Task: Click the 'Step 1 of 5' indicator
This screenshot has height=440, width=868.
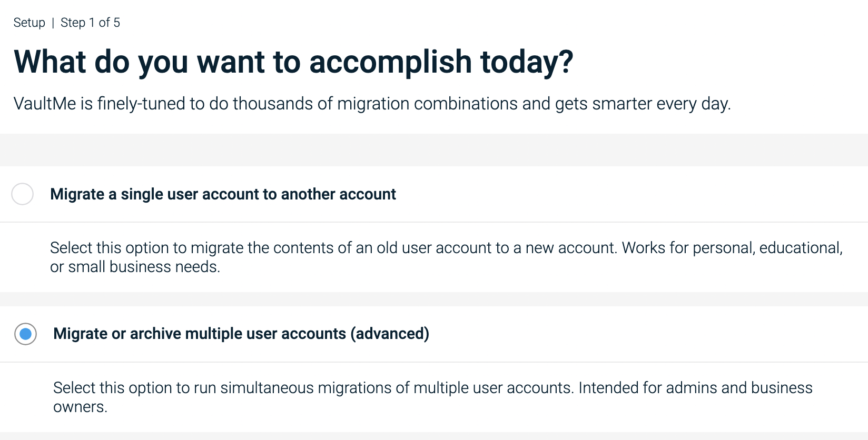Action: pos(90,22)
